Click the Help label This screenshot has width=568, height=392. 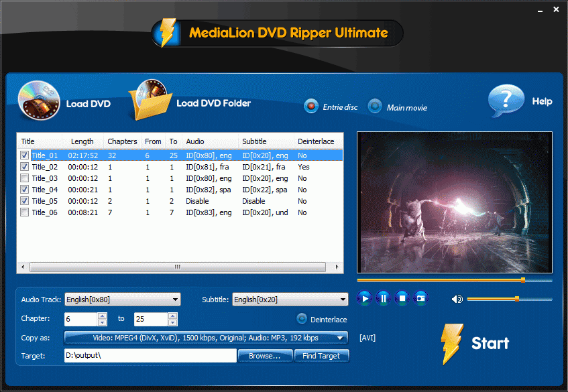point(542,101)
